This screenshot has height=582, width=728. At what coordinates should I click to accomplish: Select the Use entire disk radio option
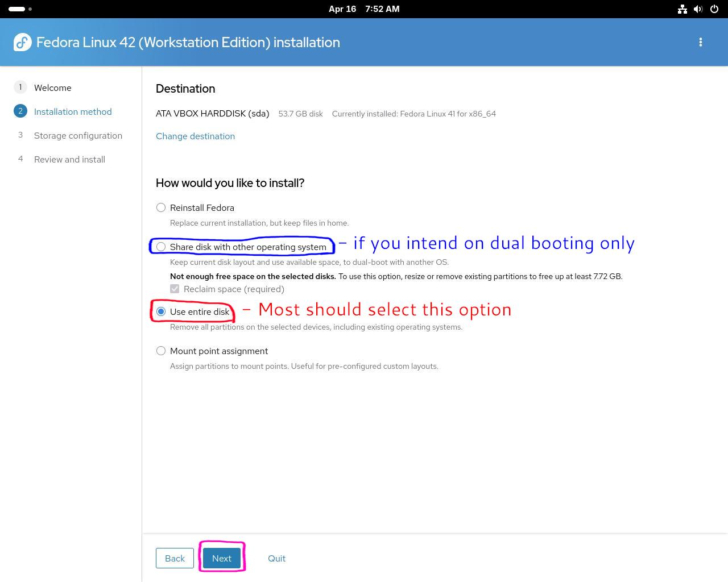pos(161,311)
